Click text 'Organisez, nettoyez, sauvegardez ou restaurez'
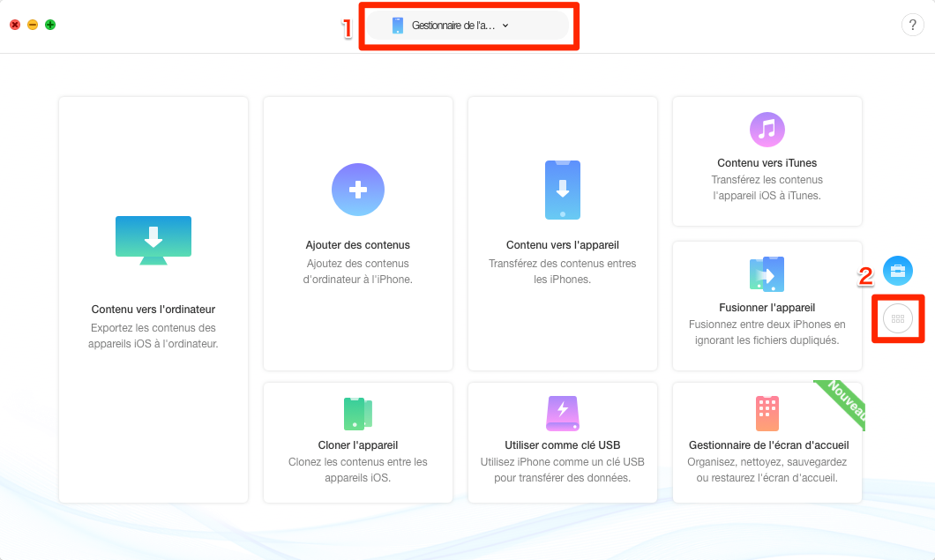Viewport: 935px width, 560px height. (767, 470)
